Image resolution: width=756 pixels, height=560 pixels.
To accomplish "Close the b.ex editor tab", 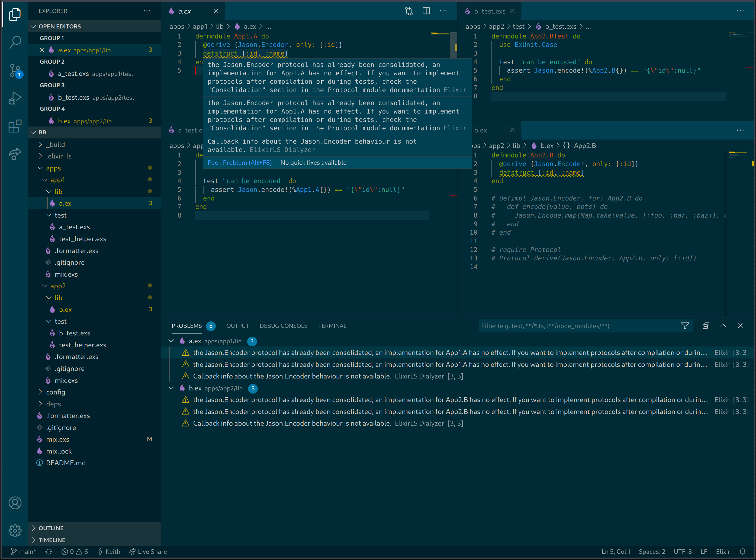I will coord(512,130).
